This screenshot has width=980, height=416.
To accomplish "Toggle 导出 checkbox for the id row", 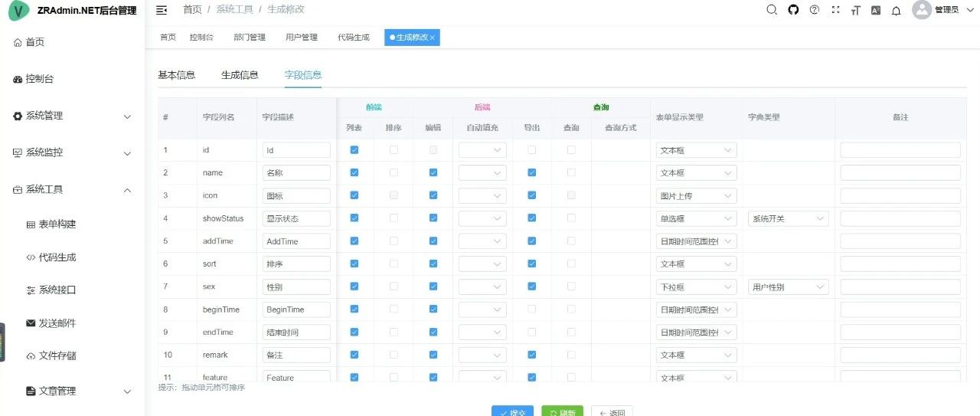I will click(x=531, y=150).
